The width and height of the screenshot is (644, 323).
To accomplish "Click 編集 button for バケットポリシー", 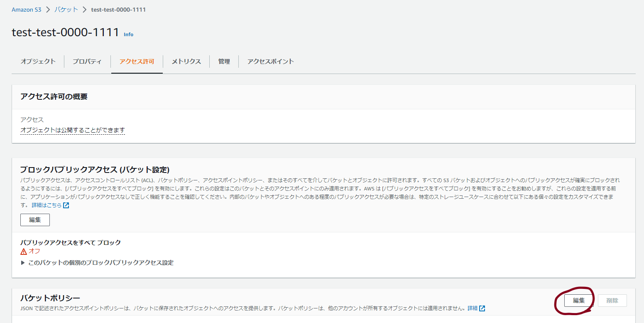I will (579, 301).
